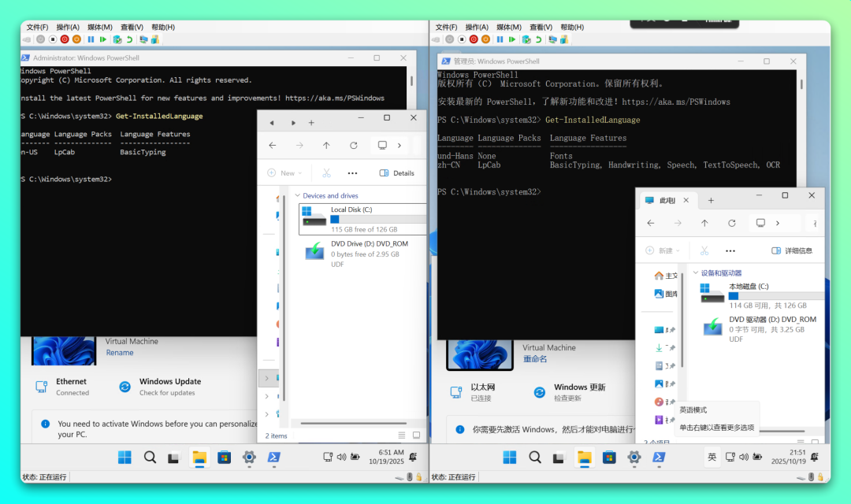
Task: Click the Rename link under Virtual Machine
Action: [x=120, y=353]
